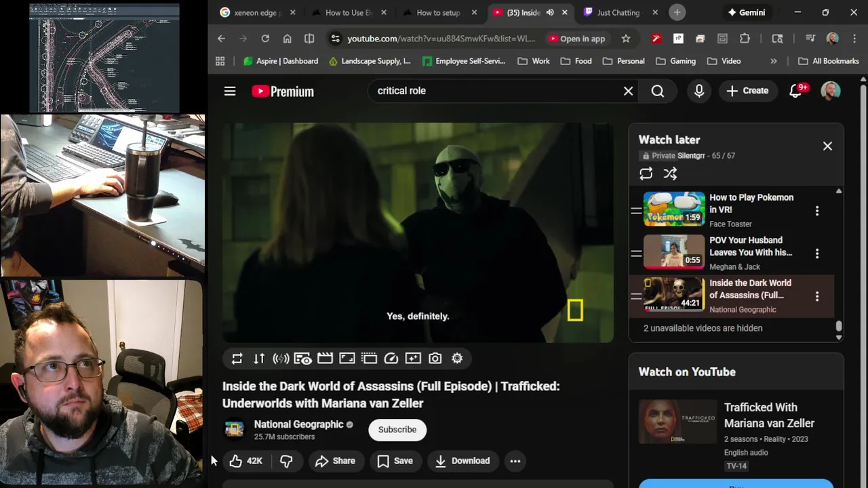Open the Personal bookmarks folder

624,61
